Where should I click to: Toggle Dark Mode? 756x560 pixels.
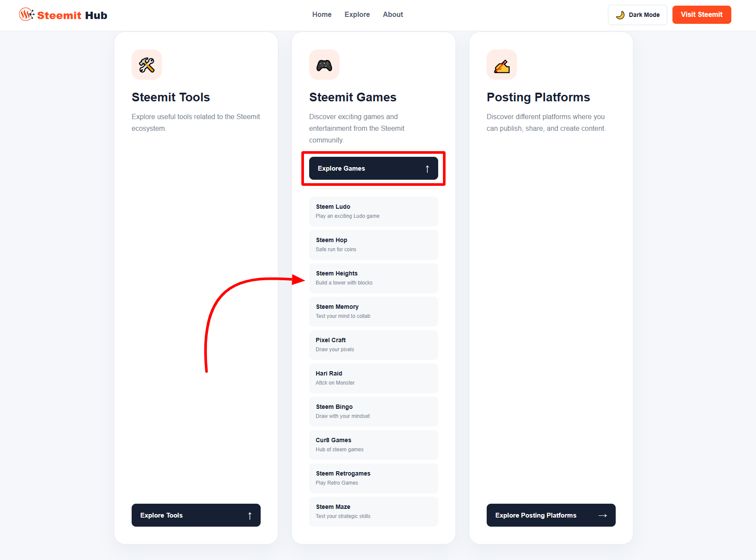637,15
